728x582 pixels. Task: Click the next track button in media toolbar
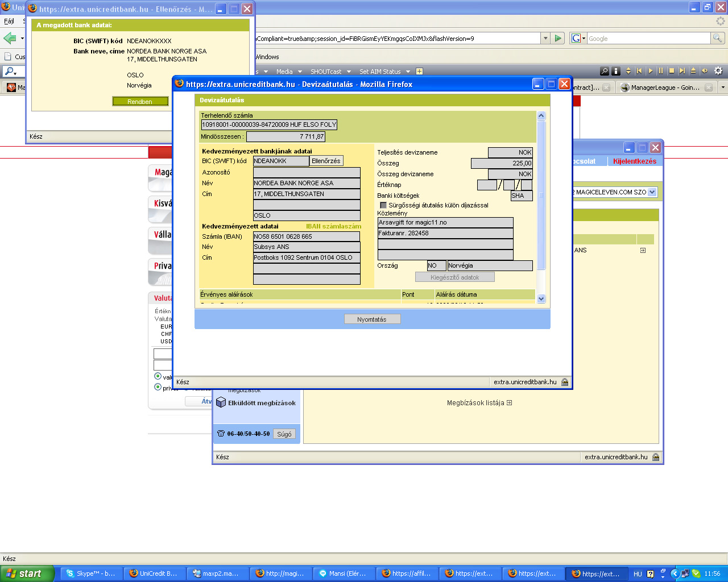pos(682,71)
